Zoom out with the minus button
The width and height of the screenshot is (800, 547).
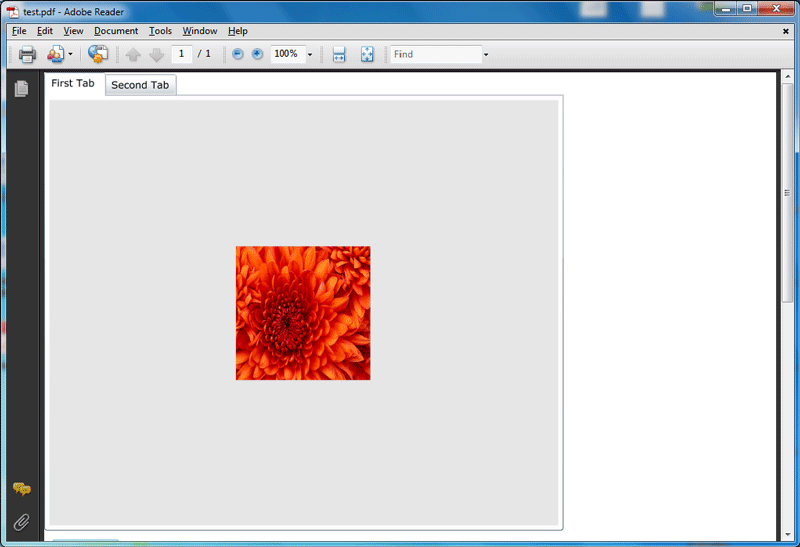[238, 54]
